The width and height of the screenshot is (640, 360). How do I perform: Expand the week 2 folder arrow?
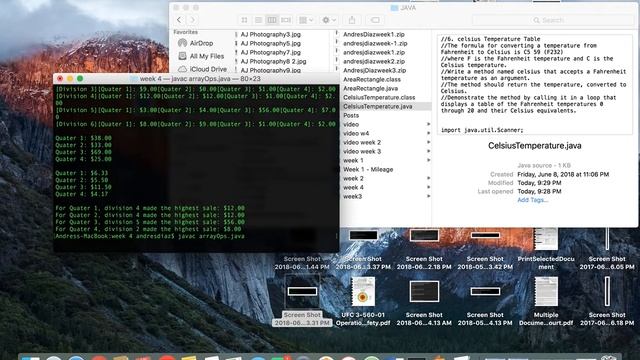[x=428, y=178]
